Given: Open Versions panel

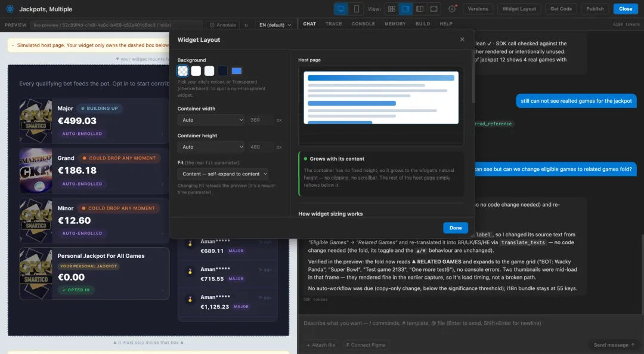Looking at the screenshot, I should [x=478, y=8].
